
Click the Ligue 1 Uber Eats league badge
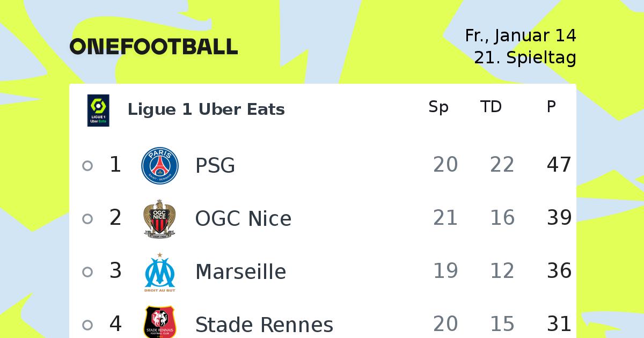98,111
